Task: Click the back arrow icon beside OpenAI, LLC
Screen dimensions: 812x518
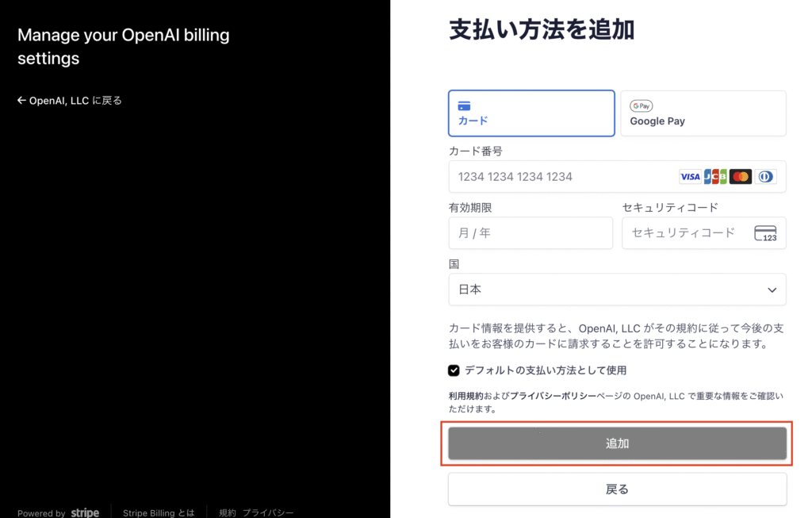Action: [21, 101]
